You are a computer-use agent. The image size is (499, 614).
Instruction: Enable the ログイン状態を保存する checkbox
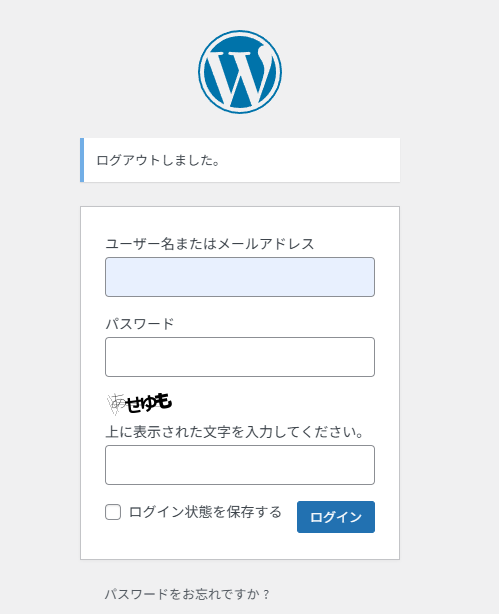pos(113,512)
